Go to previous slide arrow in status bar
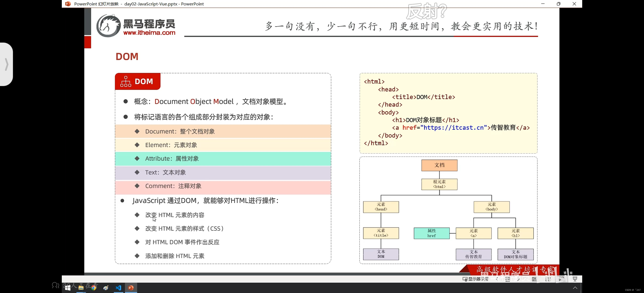This screenshot has width=644, height=293. click(497, 279)
